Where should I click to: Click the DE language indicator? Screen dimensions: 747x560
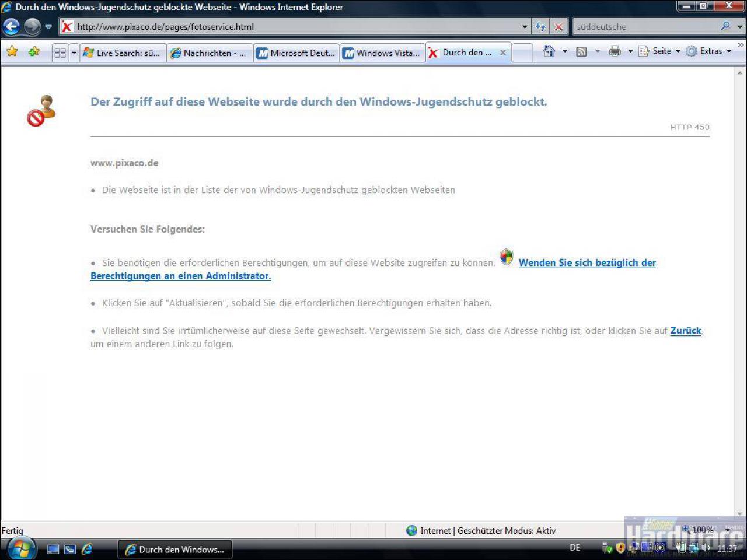click(575, 547)
